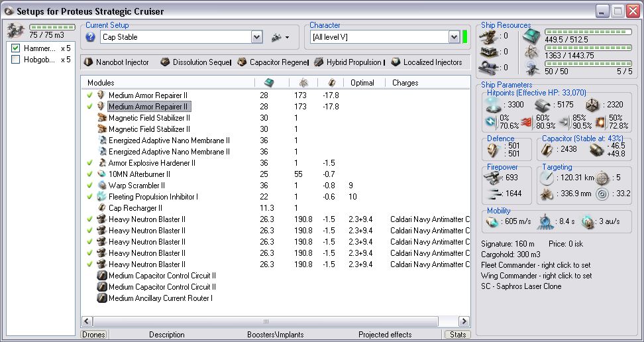
Task: Click the Medium Ancillary Current Router I icon
Action: click(102, 298)
